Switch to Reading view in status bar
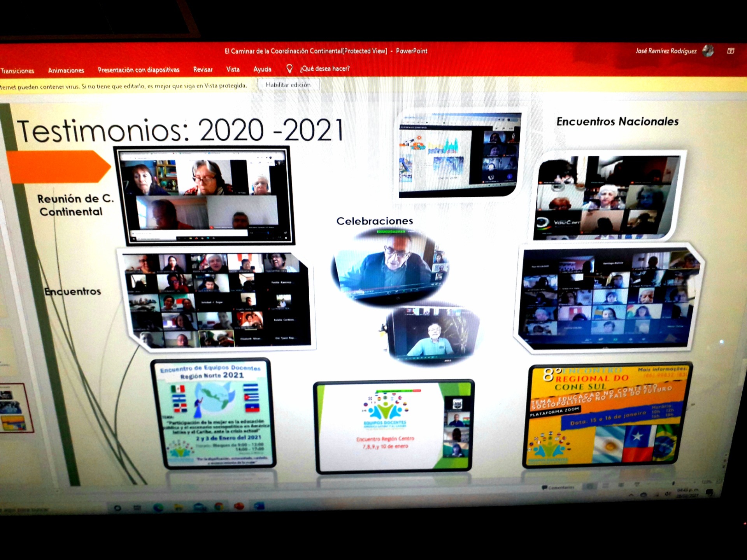Viewport: 747px width, 560px height. [621, 485]
